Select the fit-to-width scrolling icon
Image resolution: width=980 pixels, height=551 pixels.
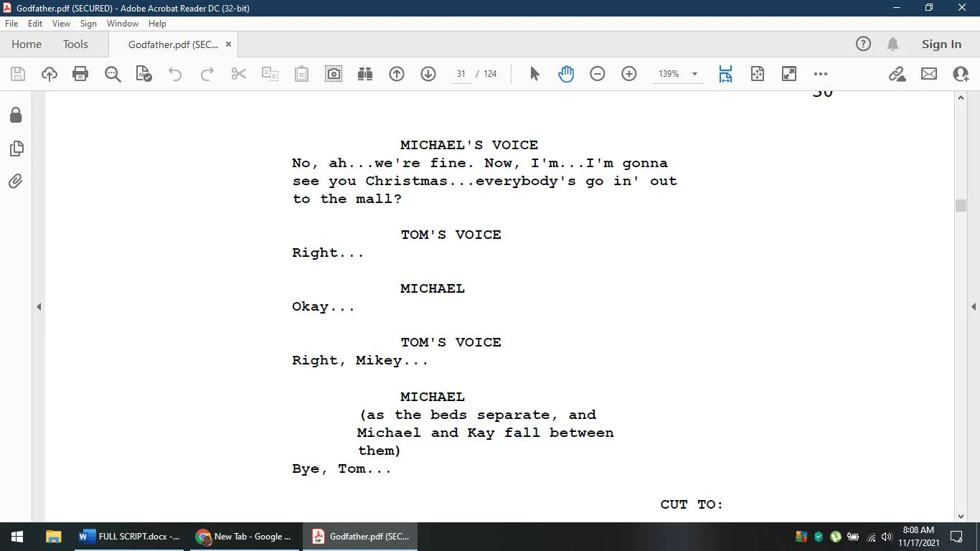(x=725, y=74)
